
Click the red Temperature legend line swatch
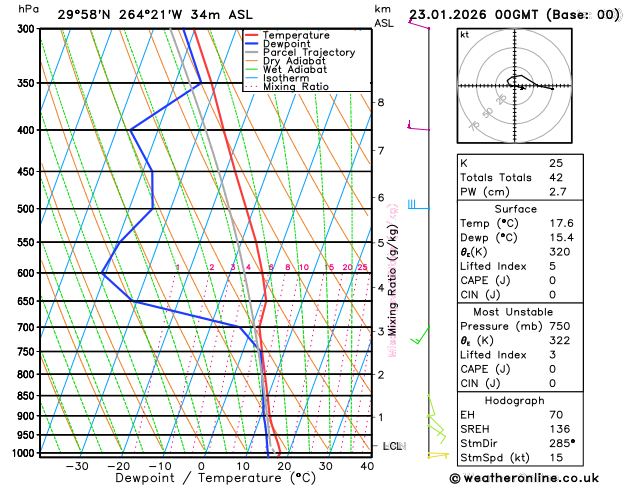tap(252, 35)
